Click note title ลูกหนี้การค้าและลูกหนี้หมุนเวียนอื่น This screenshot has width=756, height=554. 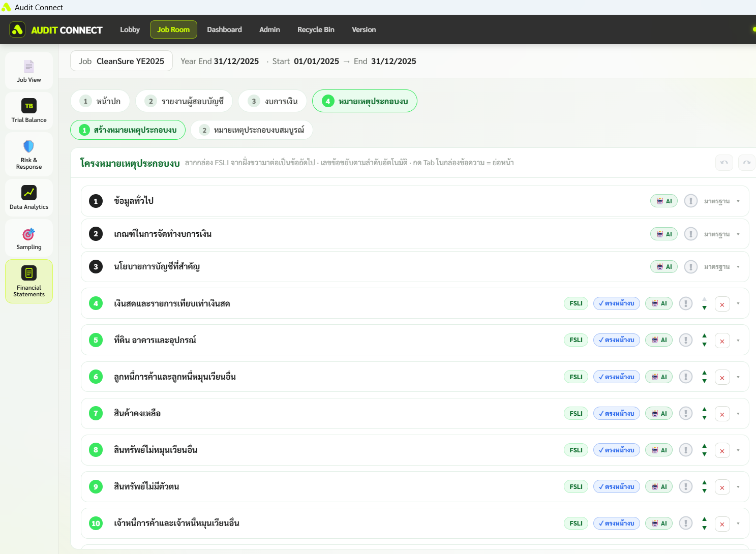click(x=175, y=377)
